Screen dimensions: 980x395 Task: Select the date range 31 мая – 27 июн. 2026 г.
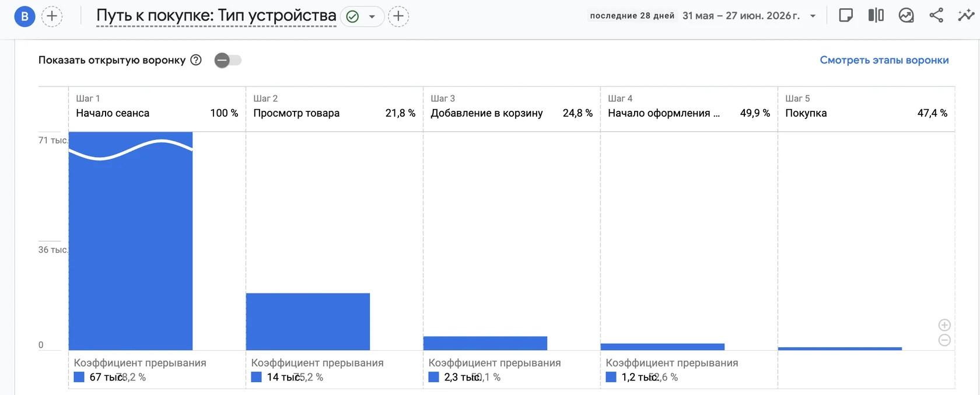click(741, 16)
